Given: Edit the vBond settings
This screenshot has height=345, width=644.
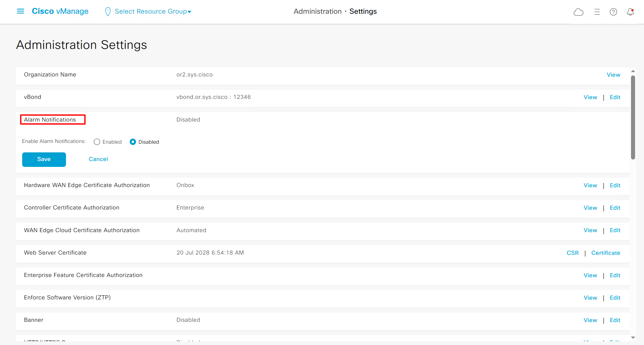Looking at the screenshot, I should point(615,97).
